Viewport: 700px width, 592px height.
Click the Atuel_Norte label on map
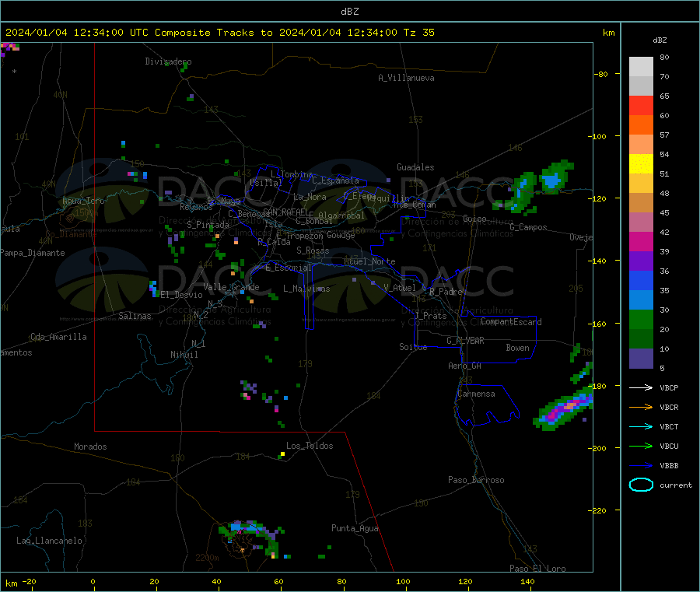pos(369,261)
